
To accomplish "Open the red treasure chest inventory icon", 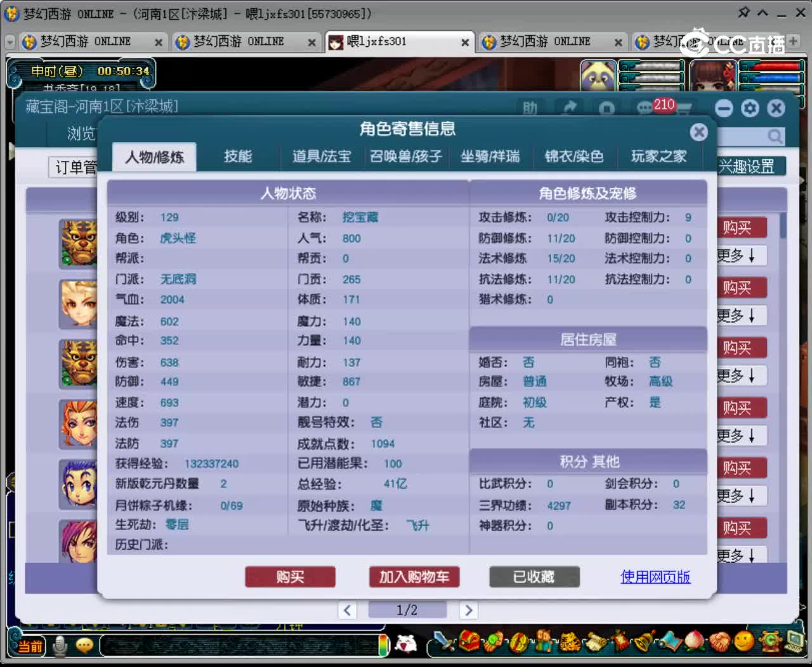I will 469,642.
